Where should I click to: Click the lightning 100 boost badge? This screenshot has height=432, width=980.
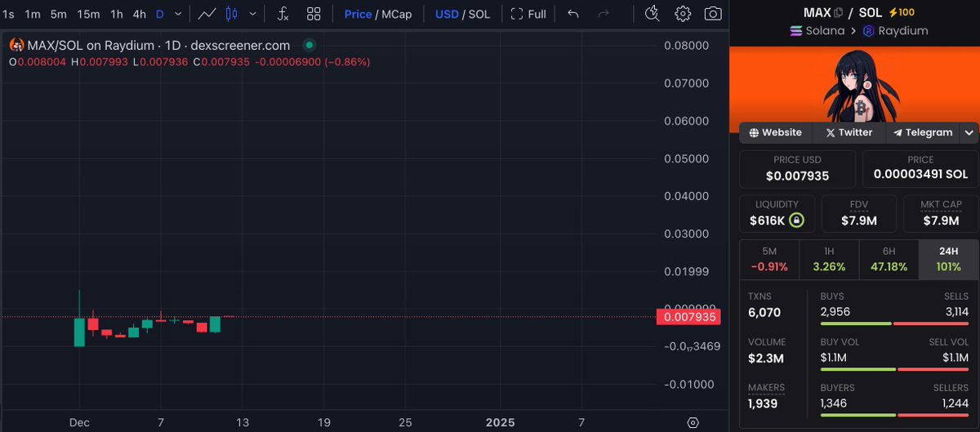pos(902,12)
